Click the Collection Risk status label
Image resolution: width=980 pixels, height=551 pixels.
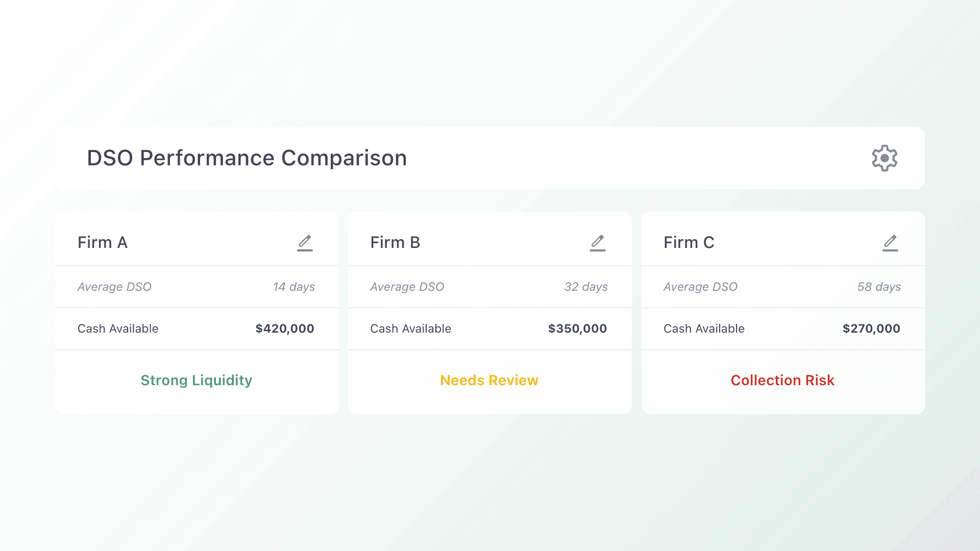coord(782,380)
